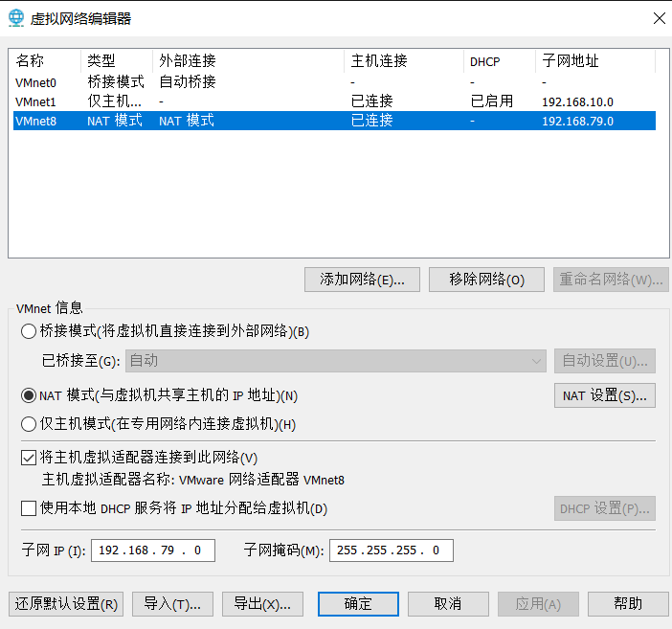The image size is (672, 629).
Task: Click 自动桥接 cell in VMnet0 row
Action: point(188,82)
